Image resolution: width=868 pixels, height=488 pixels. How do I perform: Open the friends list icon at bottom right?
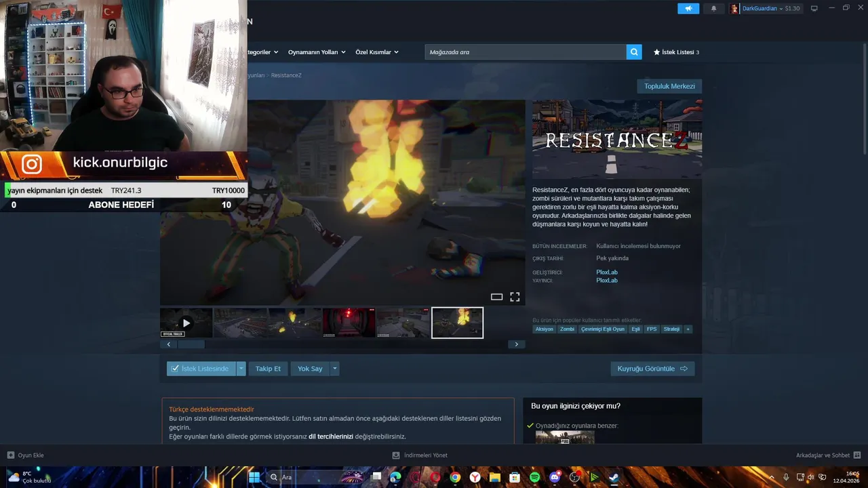pos(857,455)
